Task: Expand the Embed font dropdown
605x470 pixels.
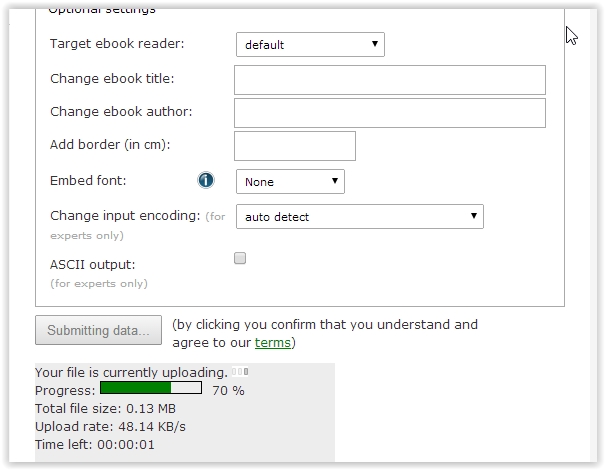Action: coord(290,181)
